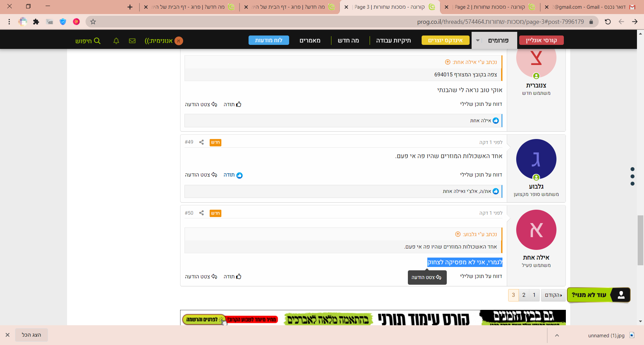Image resolution: width=644 pixels, height=345 pixels.
Task: Like post #50 with תודה
Action: coord(232,277)
